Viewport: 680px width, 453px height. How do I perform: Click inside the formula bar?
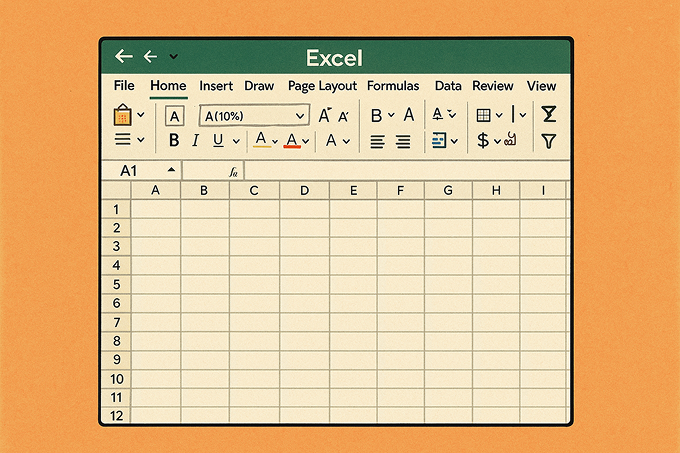406,171
